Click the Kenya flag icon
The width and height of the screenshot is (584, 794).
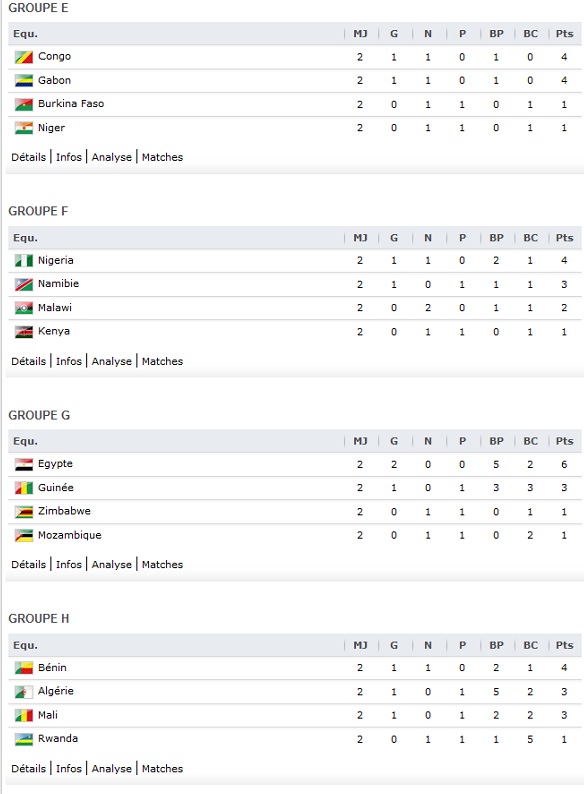24,332
